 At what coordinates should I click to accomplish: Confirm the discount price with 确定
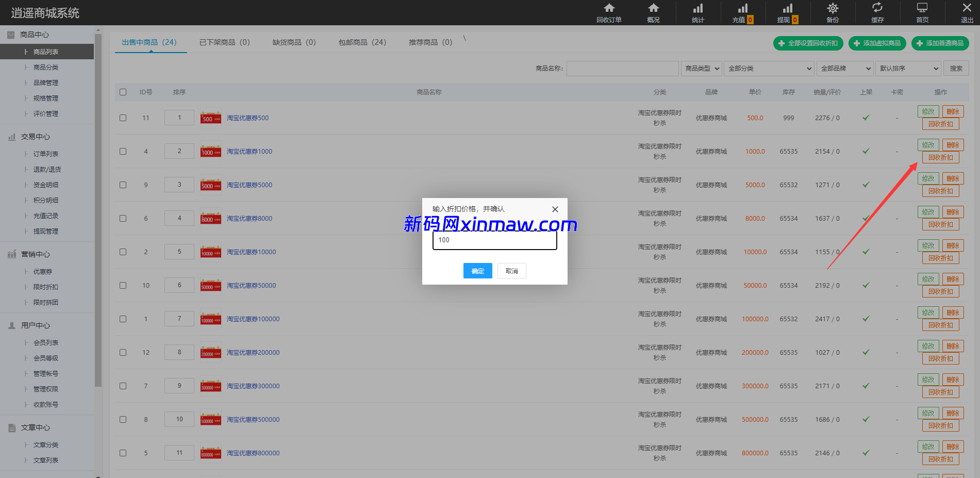[x=477, y=271]
